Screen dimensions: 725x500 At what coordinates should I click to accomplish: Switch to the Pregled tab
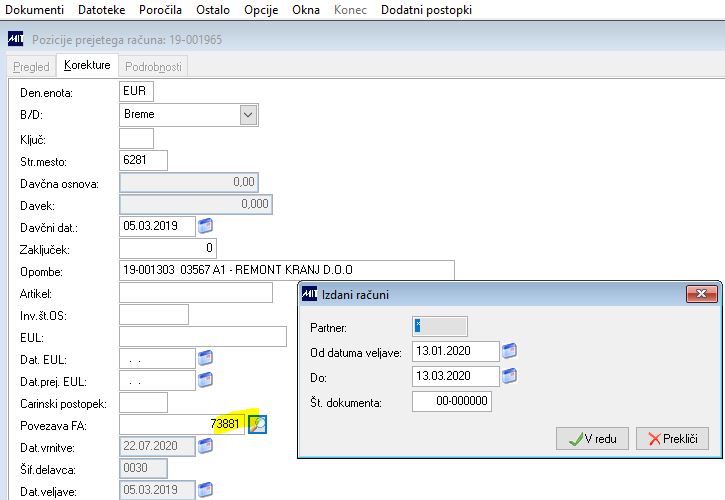coord(31,67)
